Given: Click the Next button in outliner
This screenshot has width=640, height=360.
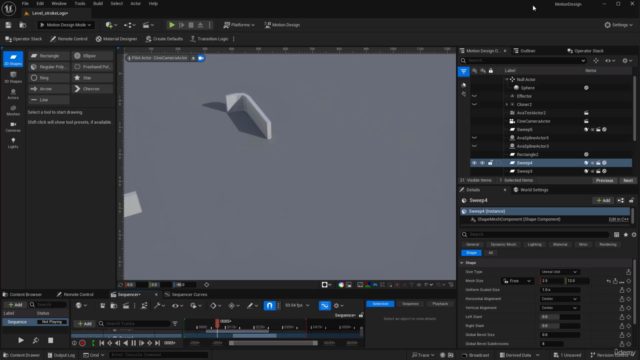Looking at the screenshot, I should pos(628,180).
